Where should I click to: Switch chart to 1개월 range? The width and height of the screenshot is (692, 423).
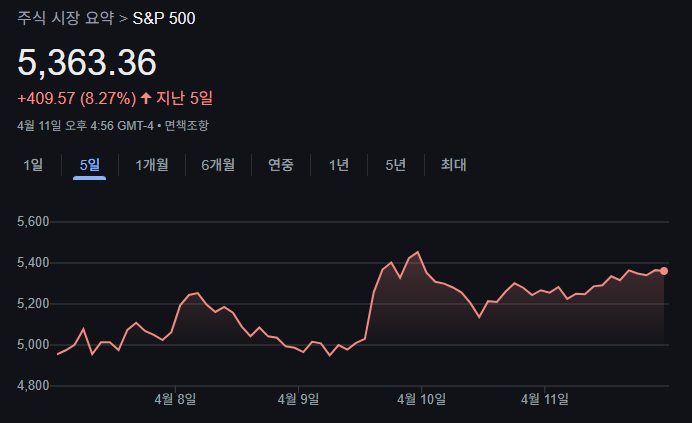click(x=152, y=165)
